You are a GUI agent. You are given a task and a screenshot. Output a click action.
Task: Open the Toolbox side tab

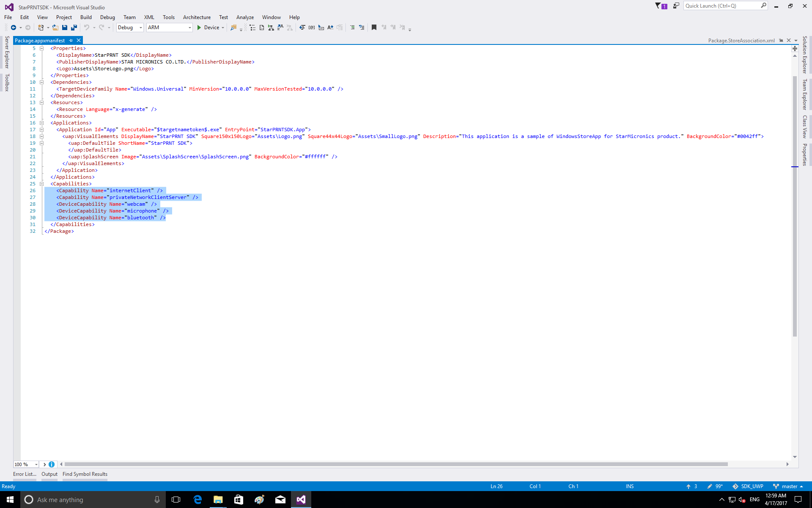pyautogui.click(x=7, y=83)
